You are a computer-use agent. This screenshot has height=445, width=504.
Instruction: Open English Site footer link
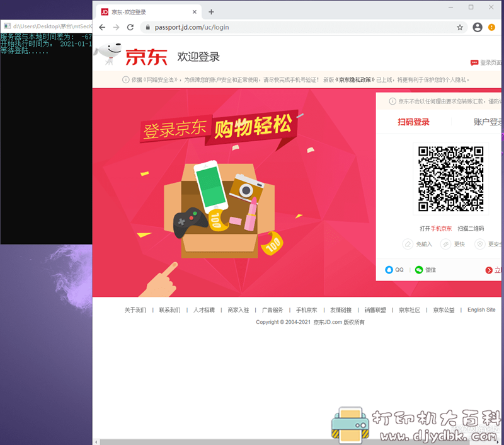(x=481, y=309)
